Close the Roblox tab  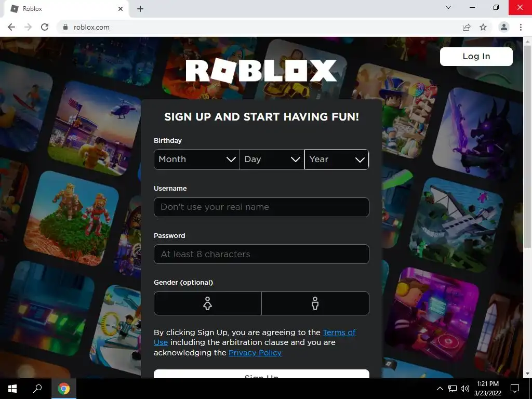click(x=121, y=9)
